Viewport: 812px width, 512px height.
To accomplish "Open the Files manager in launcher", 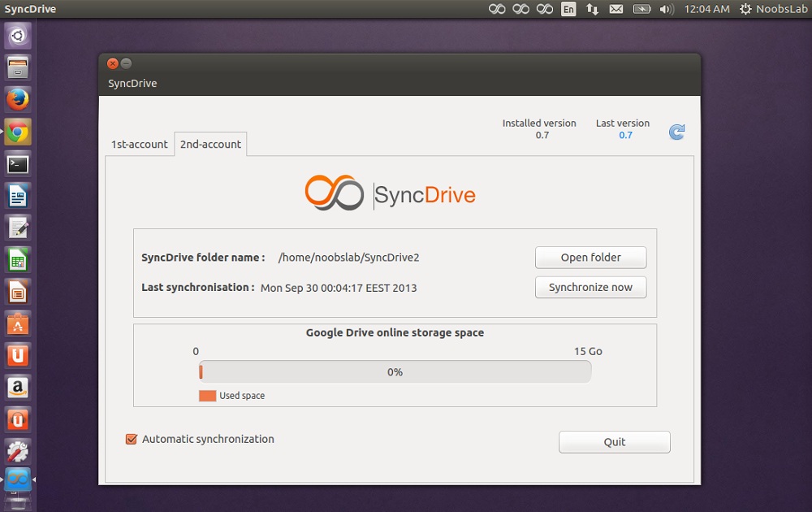I will click(18, 68).
